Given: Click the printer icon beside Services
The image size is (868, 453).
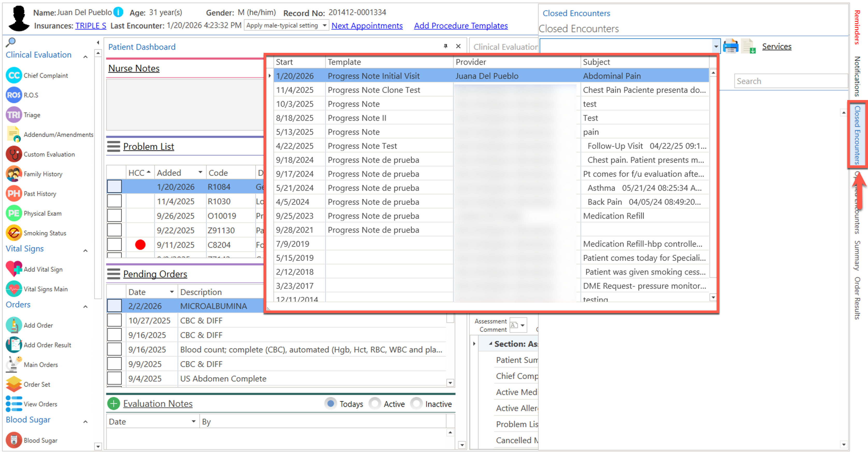Looking at the screenshot, I should click(x=730, y=46).
